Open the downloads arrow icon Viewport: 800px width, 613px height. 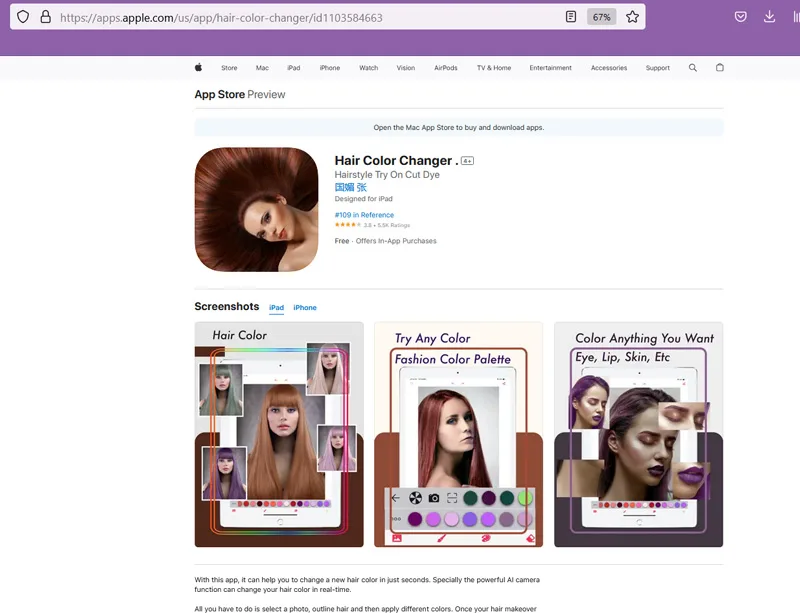769,17
